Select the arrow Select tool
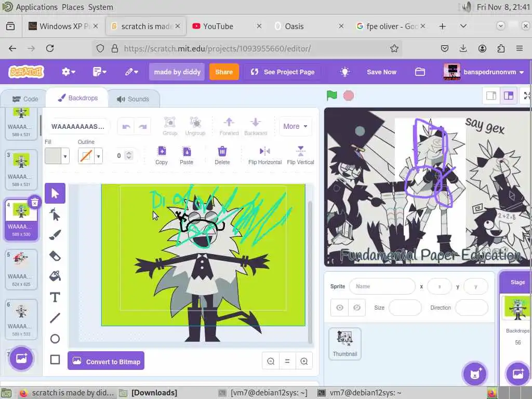The height and width of the screenshot is (399, 532). (x=55, y=193)
